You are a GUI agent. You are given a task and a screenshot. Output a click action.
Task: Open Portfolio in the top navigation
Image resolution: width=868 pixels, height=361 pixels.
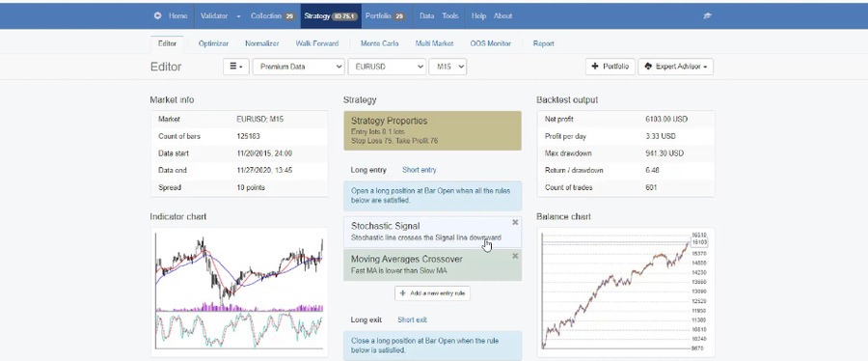[378, 16]
